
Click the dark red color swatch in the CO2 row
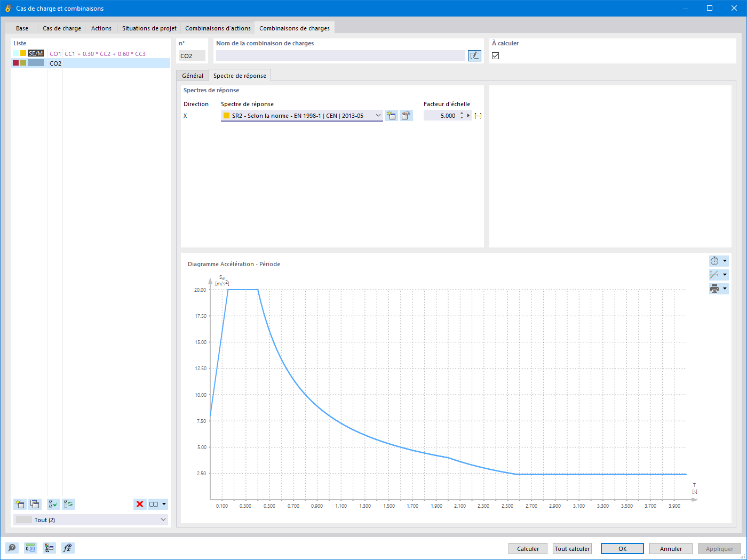(16, 63)
